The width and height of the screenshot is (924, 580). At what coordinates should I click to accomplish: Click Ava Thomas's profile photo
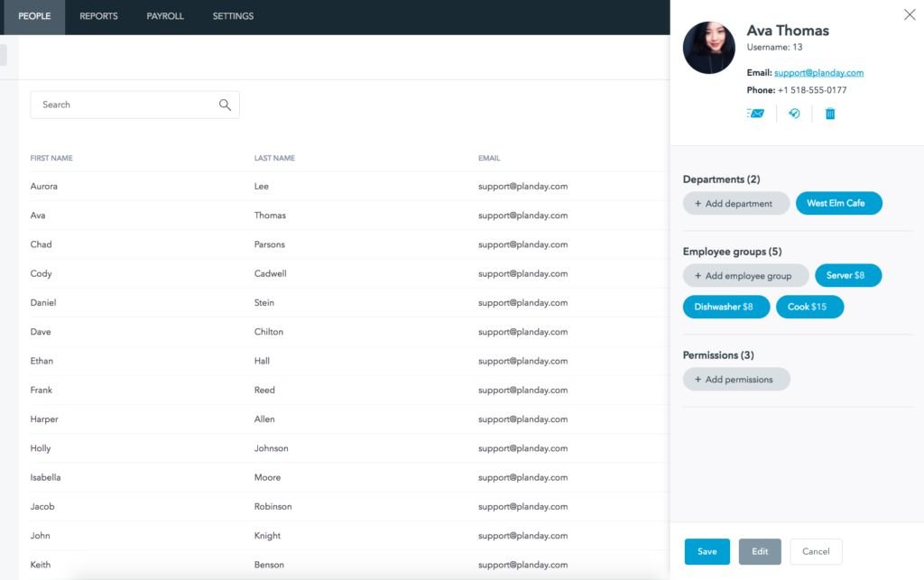click(x=709, y=48)
